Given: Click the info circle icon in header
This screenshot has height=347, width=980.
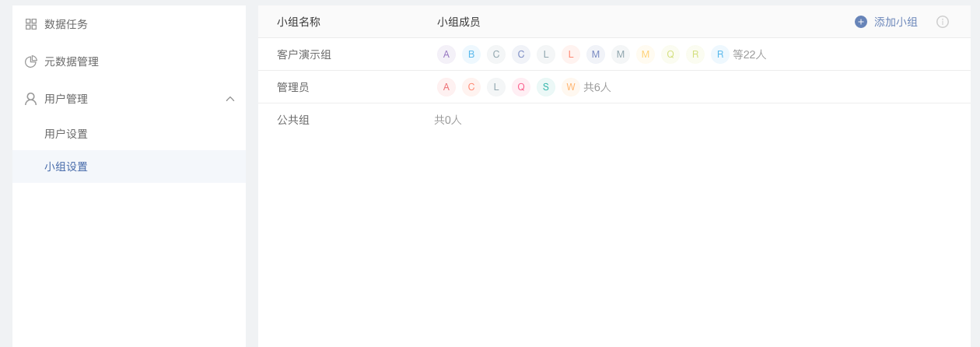Looking at the screenshot, I should point(943,22).
